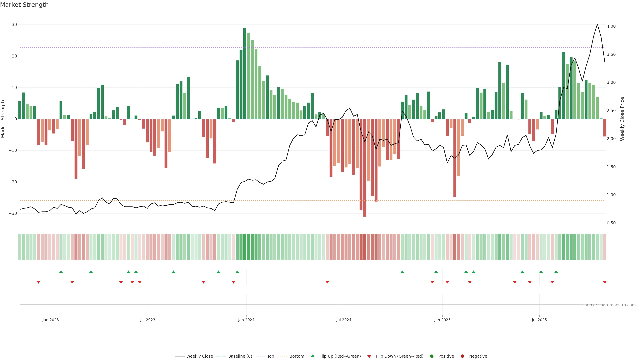Screen dimensions: 644x362
Task: Click first red flip-down marker before Jan 2023
Action: [x=39, y=282]
